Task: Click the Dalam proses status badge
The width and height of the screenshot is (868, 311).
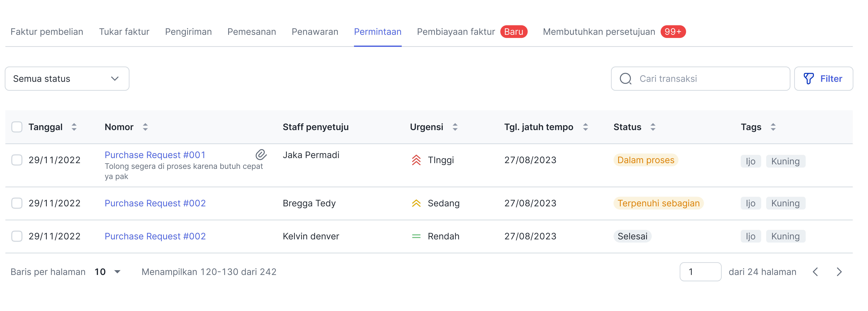Action: click(646, 160)
